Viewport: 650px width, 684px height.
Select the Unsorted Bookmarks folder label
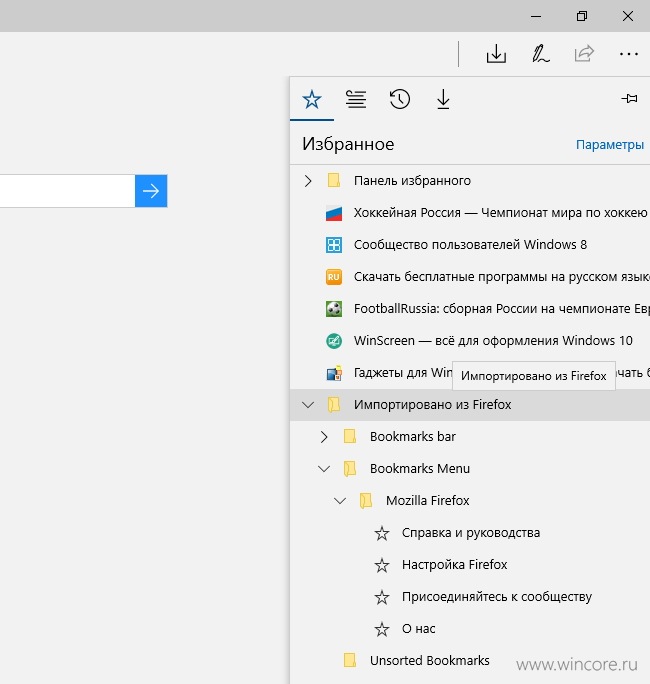click(430, 661)
